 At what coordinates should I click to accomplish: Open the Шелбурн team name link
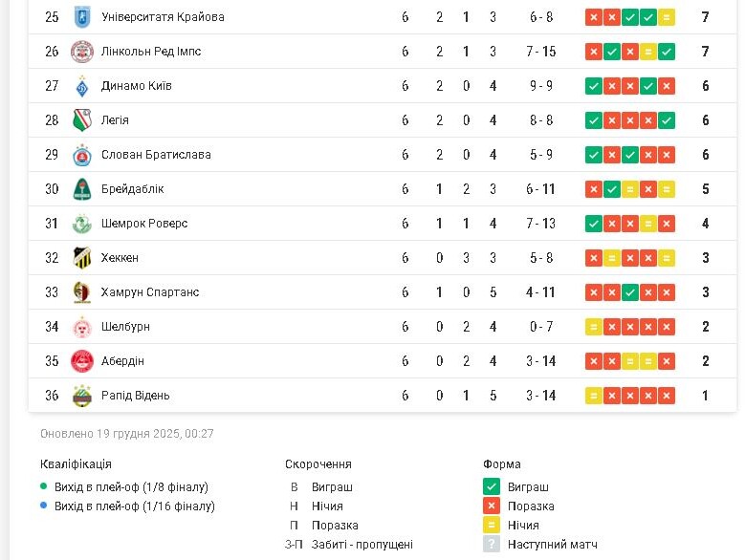[x=125, y=327]
